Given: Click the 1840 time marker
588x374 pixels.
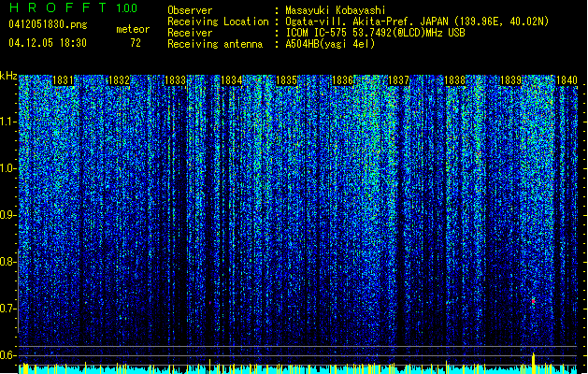Looking at the screenshot, I should click(x=567, y=80).
